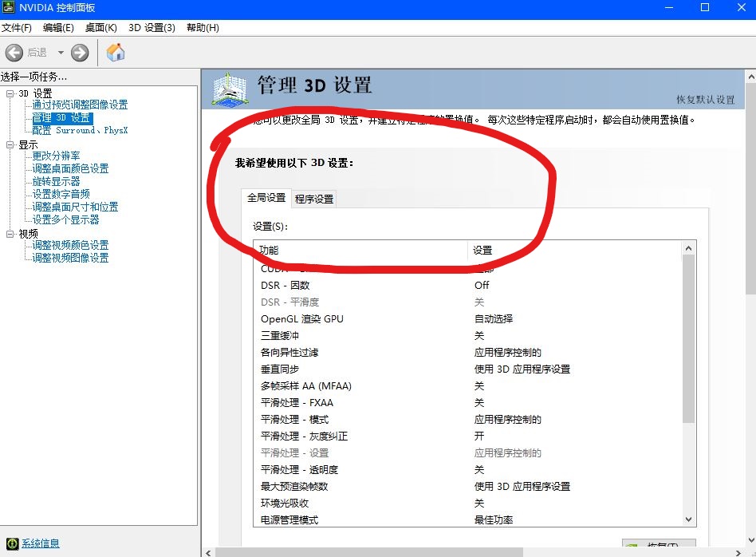Maximize the NVIDIA control panel window
Image resolution: width=756 pixels, height=557 pixels.
[705, 8]
